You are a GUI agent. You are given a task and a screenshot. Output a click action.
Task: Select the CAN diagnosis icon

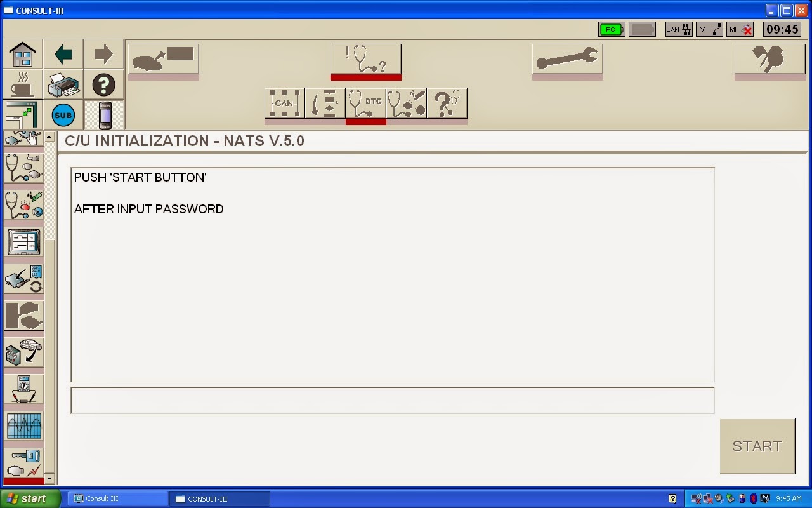[x=284, y=104]
